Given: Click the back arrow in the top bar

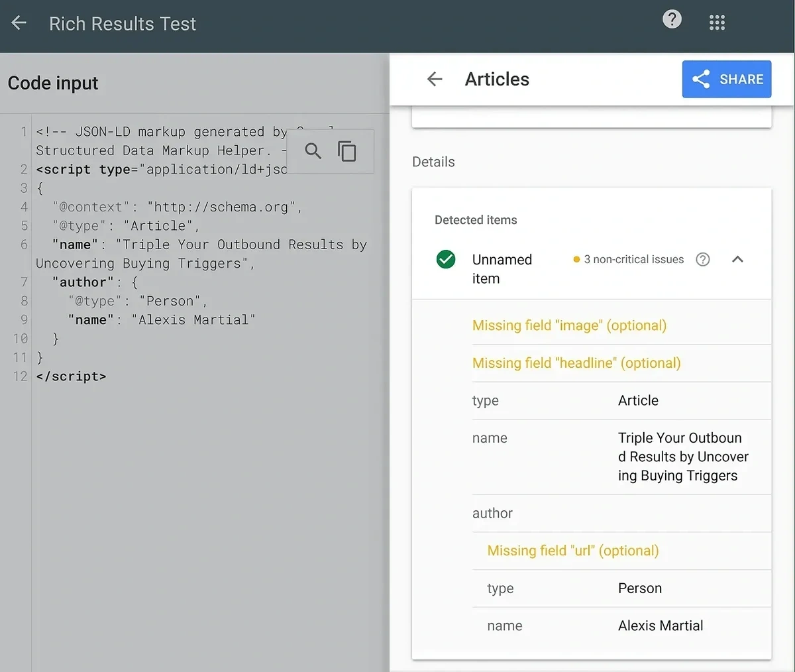Looking at the screenshot, I should 18,22.
